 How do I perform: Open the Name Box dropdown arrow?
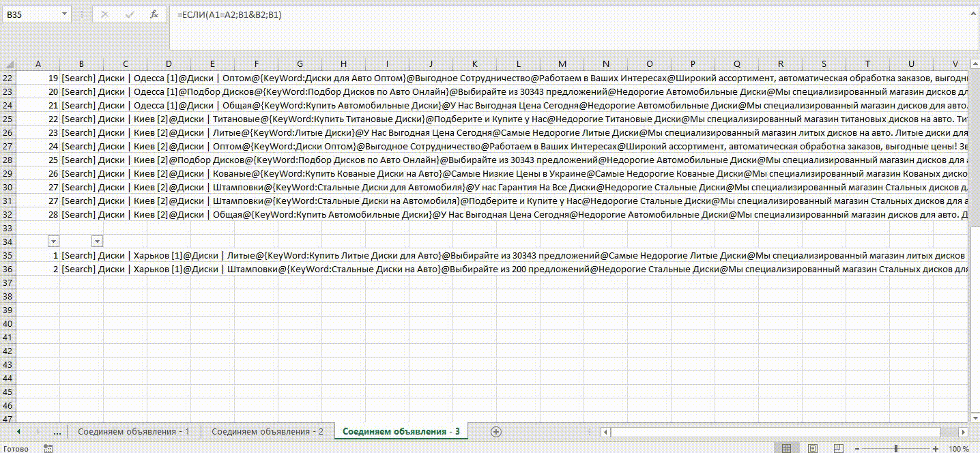point(64,14)
